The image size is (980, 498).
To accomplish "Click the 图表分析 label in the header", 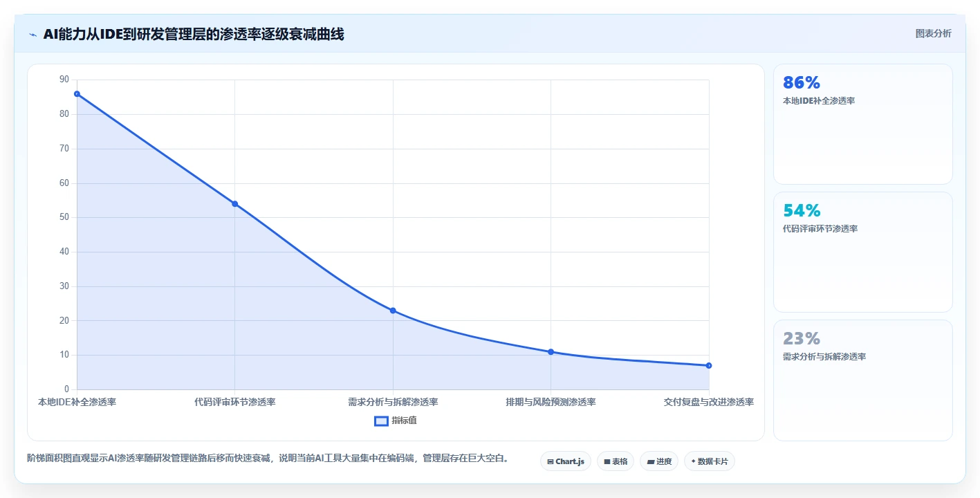I will coord(933,33).
